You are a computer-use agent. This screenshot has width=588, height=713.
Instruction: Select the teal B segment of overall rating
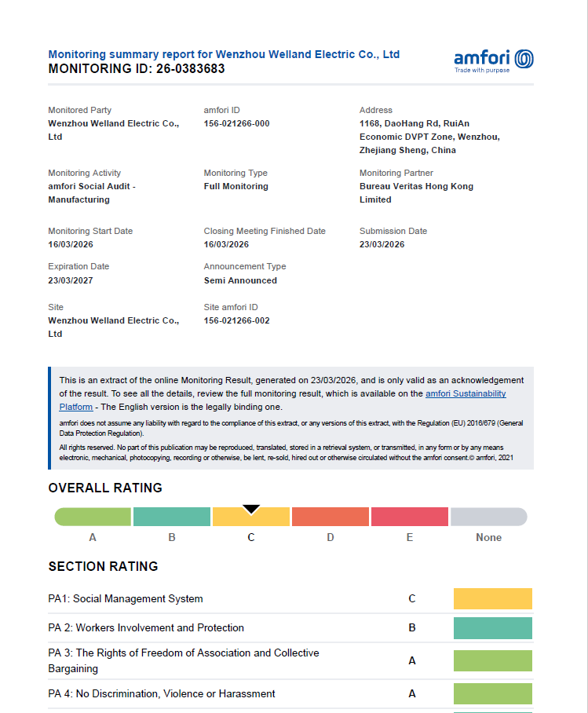pyautogui.click(x=172, y=517)
